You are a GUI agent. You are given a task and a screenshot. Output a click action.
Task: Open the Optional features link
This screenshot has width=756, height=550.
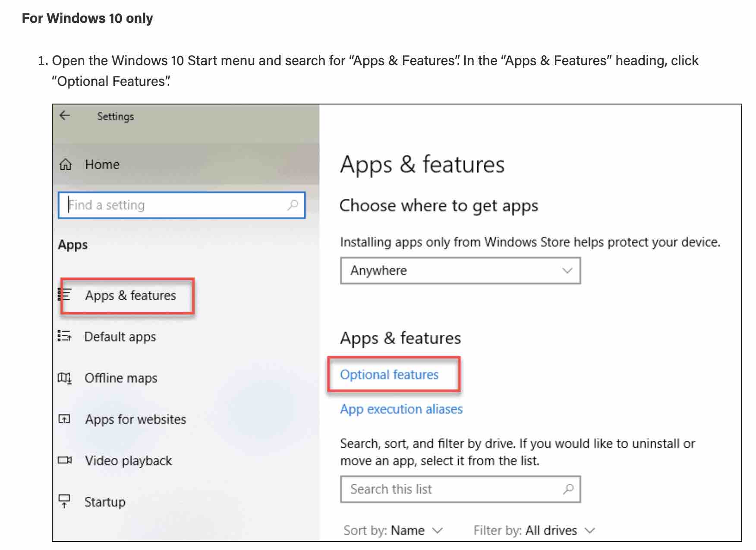pyautogui.click(x=389, y=375)
